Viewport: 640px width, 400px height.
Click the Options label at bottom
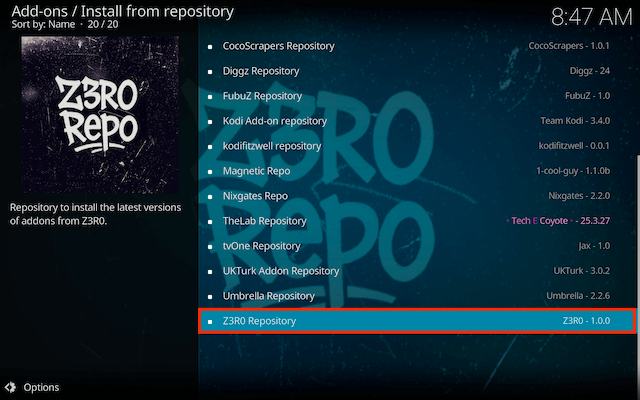[x=41, y=387]
